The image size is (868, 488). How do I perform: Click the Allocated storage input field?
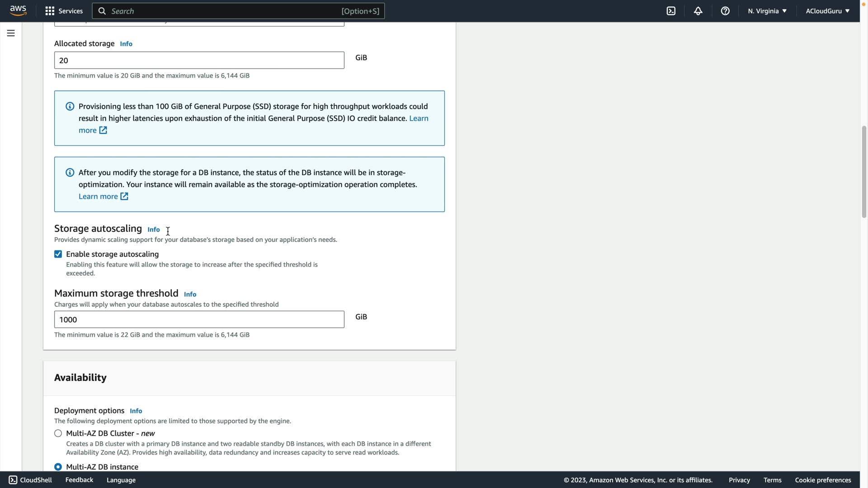199,60
